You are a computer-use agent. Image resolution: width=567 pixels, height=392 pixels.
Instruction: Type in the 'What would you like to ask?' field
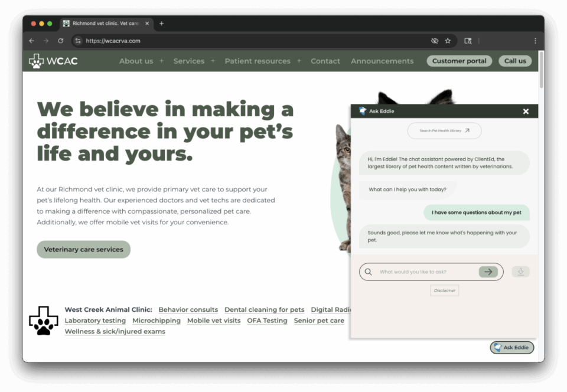pos(426,272)
